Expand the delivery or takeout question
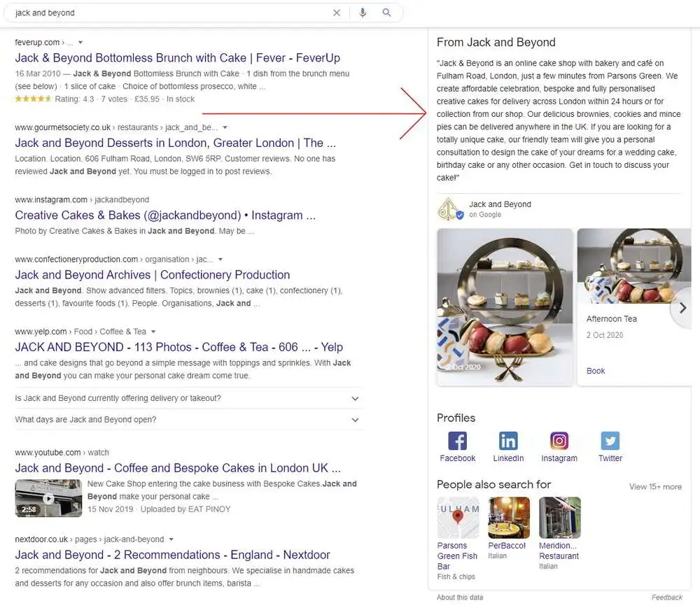This screenshot has height=608, width=700. click(x=189, y=398)
